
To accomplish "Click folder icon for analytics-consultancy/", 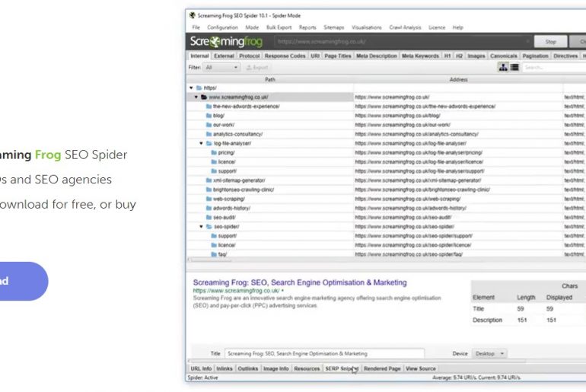I will pos(209,134).
